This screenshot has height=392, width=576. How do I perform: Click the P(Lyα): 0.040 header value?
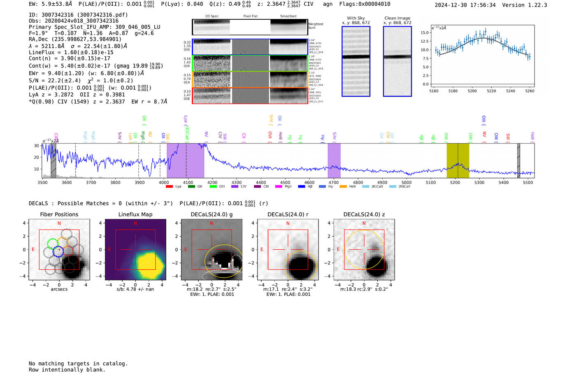(182, 4)
